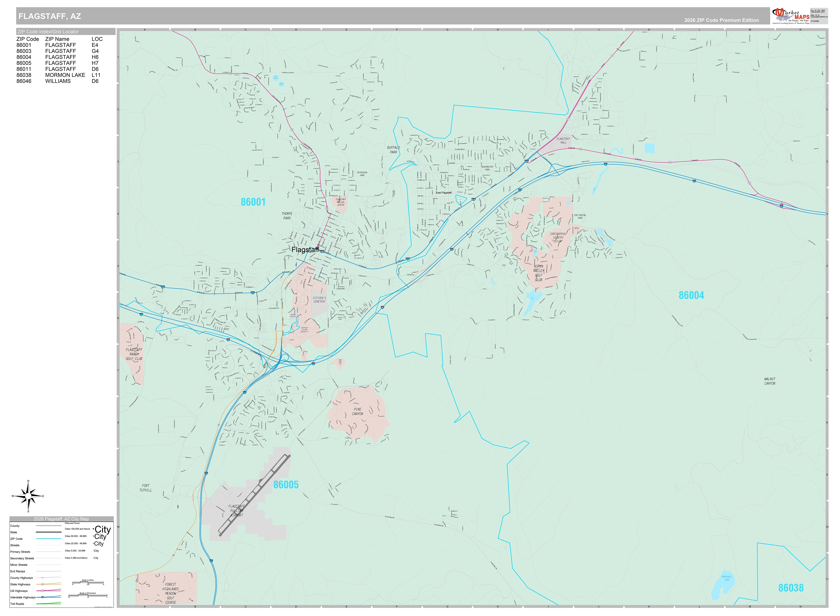Click the State boundary gray line sample
Screen dimensions: 840x616
point(49,532)
